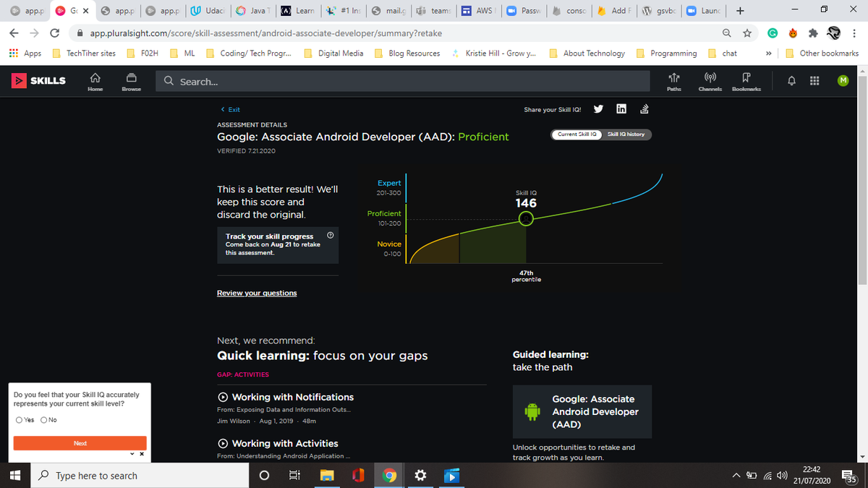The width and height of the screenshot is (868, 488).
Task: Open File Explorer from taskbar
Action: 327,476
